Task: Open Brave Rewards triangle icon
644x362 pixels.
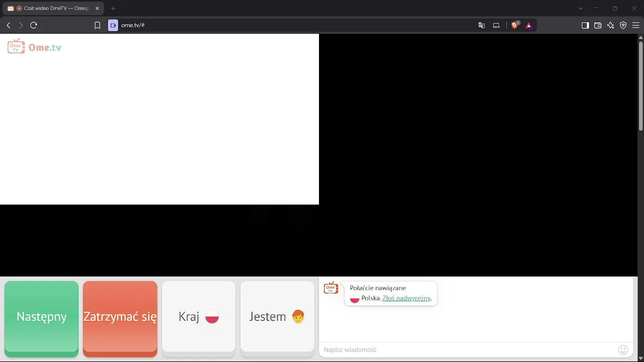Action: click(529, 25)
